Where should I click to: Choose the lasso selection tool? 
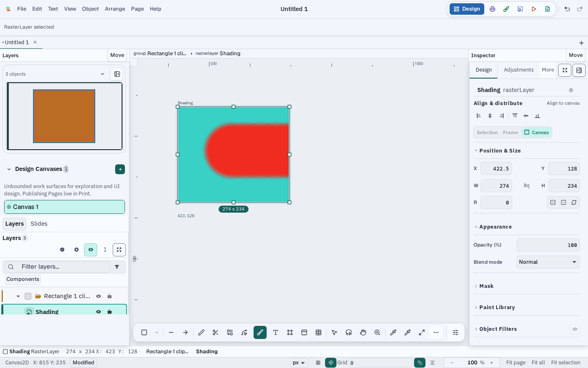tap(349, 332)
